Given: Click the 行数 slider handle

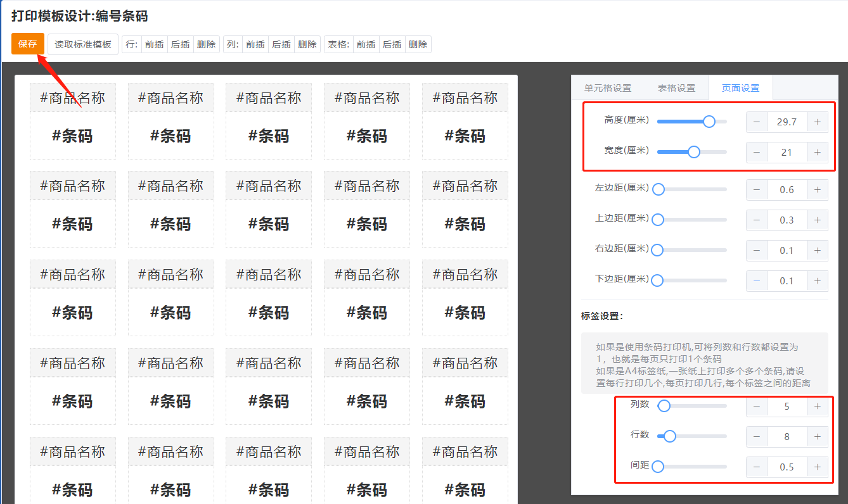Looking at the screenshot, I should tap(669, 436).
